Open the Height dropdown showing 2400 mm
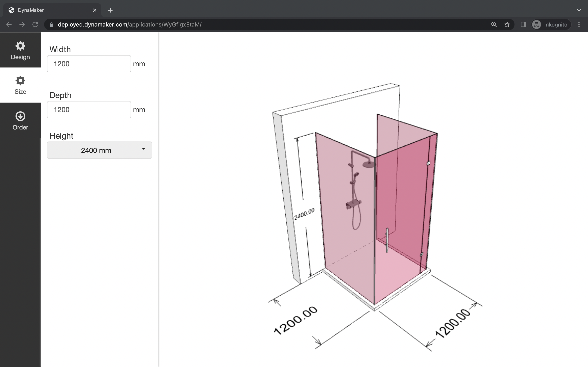The height and width of the screenshot is (367, 588). [x=99, y=150]
